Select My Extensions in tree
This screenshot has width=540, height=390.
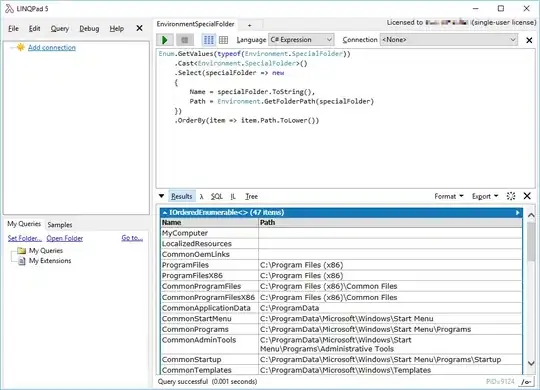[x=50, y=261]
